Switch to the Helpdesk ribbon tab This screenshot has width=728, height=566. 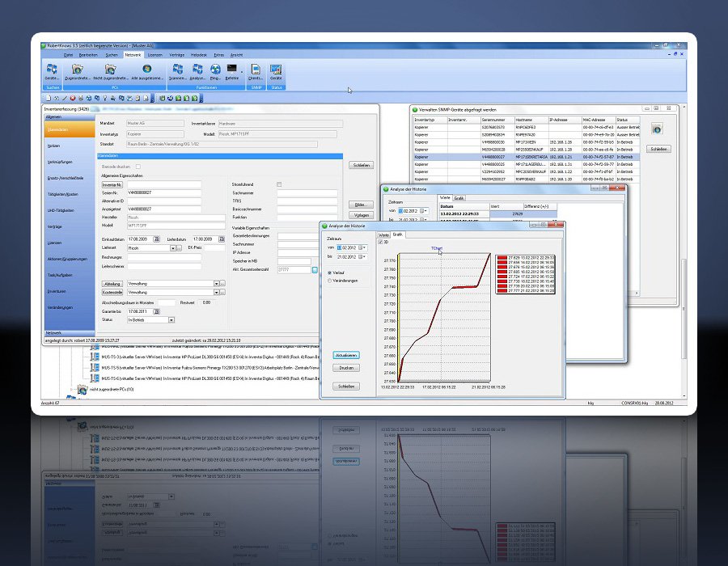tap(199, 55)
